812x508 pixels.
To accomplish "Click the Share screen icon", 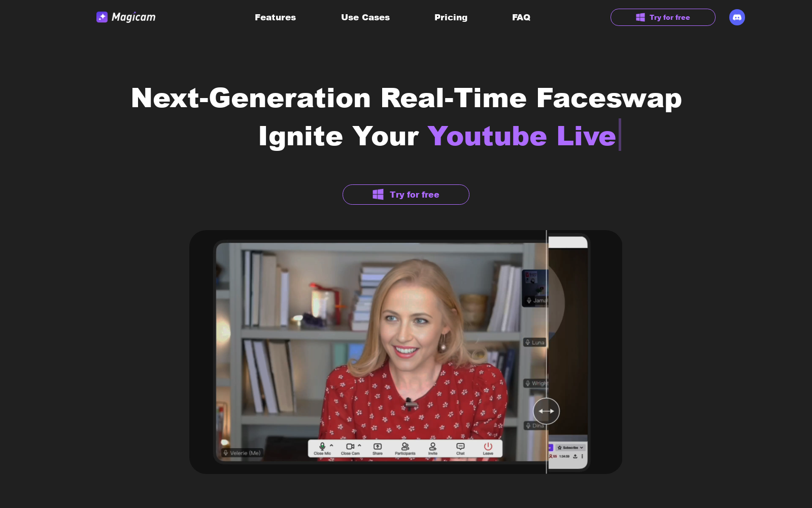I will pyautogui.click(x=378, y=447).
